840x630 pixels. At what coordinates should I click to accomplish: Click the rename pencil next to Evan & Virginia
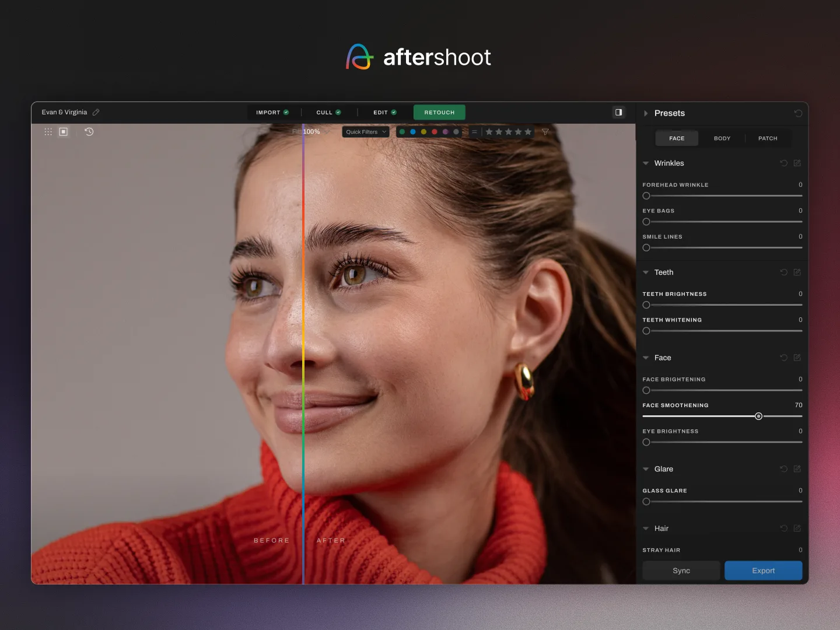[x=96, y=112]
